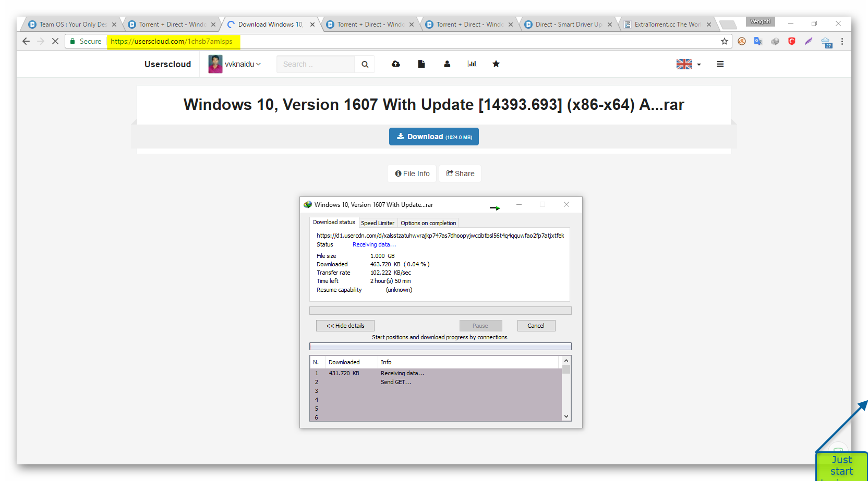Bookmark this page with the star icon
This screenshot has height=481, width=868.
tap(725, 41)
